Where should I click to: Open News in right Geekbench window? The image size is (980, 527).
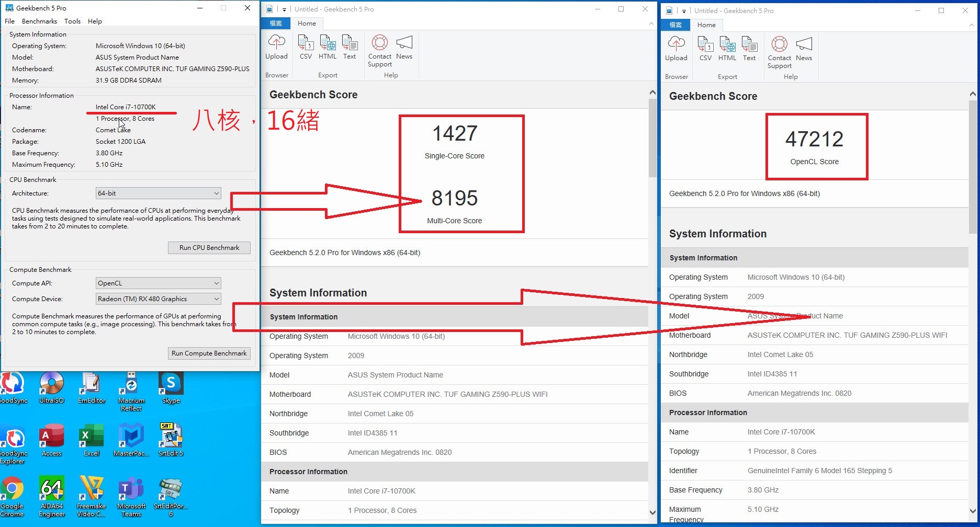[804, 49]
